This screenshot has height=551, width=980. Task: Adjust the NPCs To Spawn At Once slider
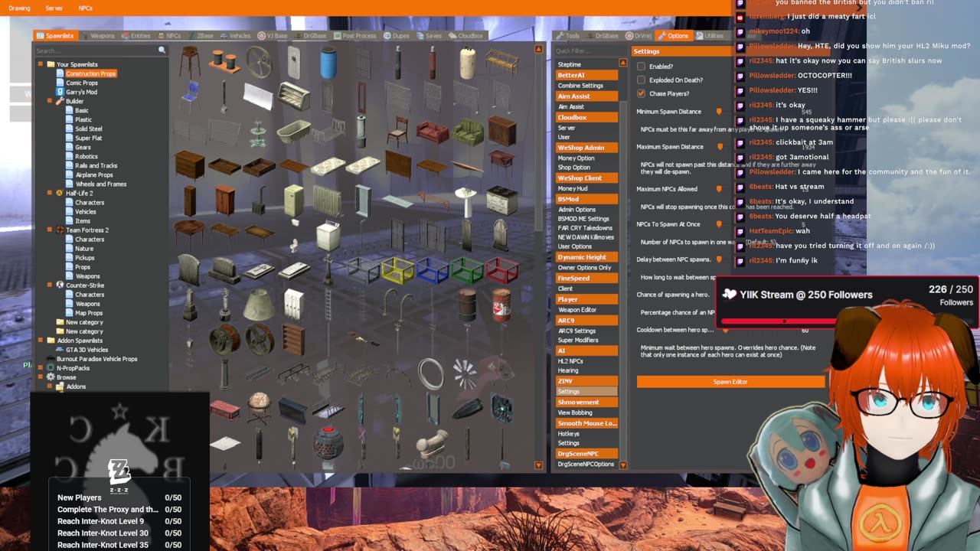point(719,224)
